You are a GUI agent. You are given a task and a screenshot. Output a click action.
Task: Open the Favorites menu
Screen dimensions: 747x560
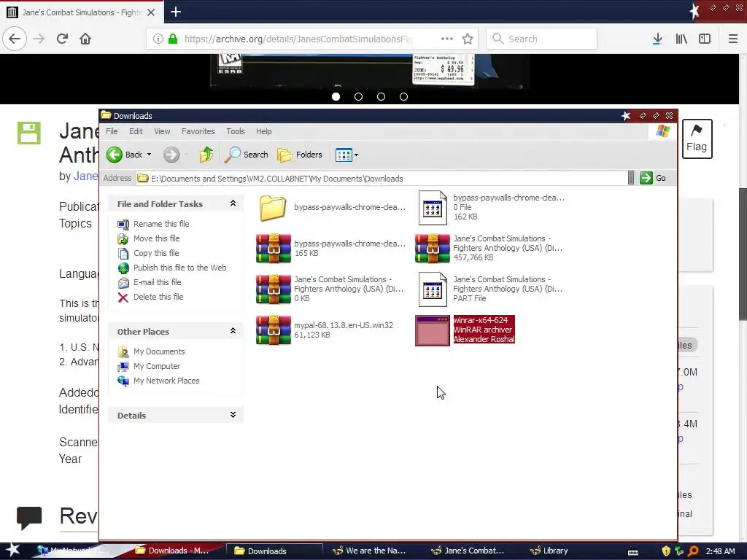pyautogui.click(x=198, y=131)
